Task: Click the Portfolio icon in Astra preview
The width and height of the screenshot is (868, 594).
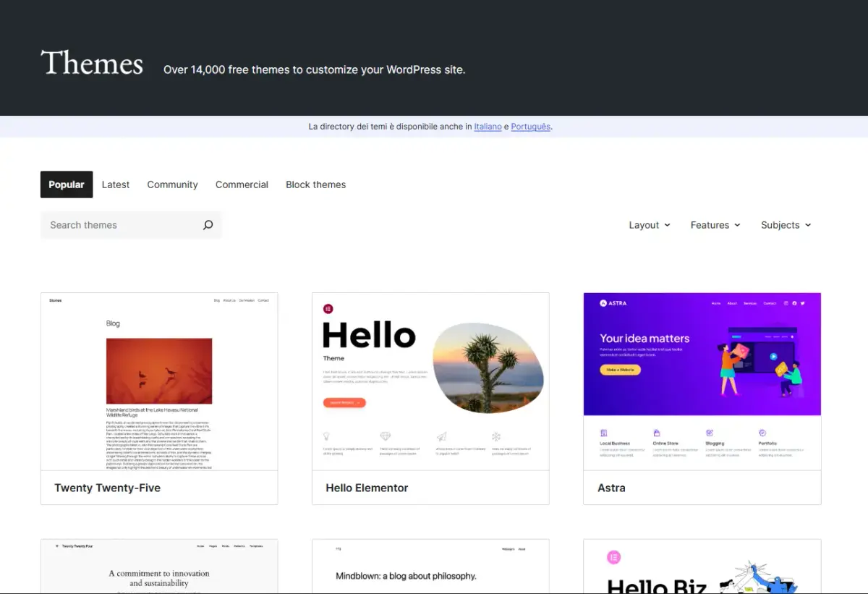Action: pyautogui.click(x=762, y=432)
